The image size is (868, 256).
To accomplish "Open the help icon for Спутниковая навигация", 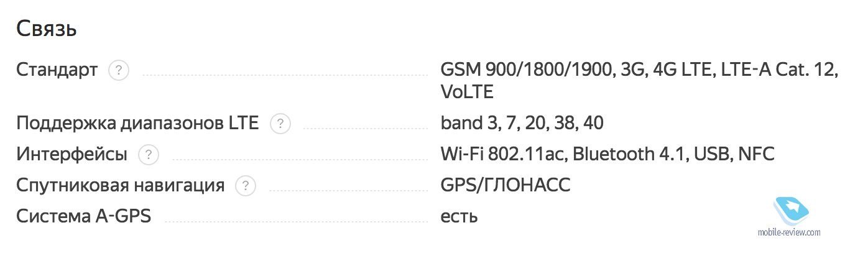I will pos(246,185).
